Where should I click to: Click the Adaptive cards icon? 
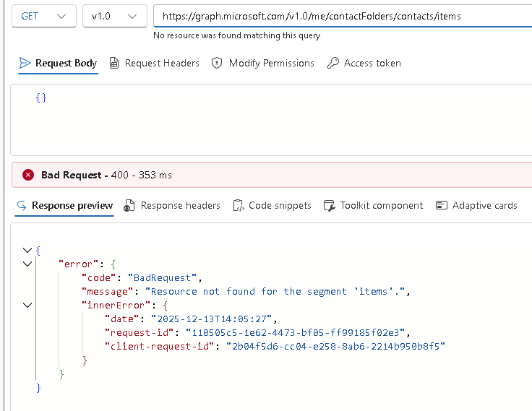[442, 205]
